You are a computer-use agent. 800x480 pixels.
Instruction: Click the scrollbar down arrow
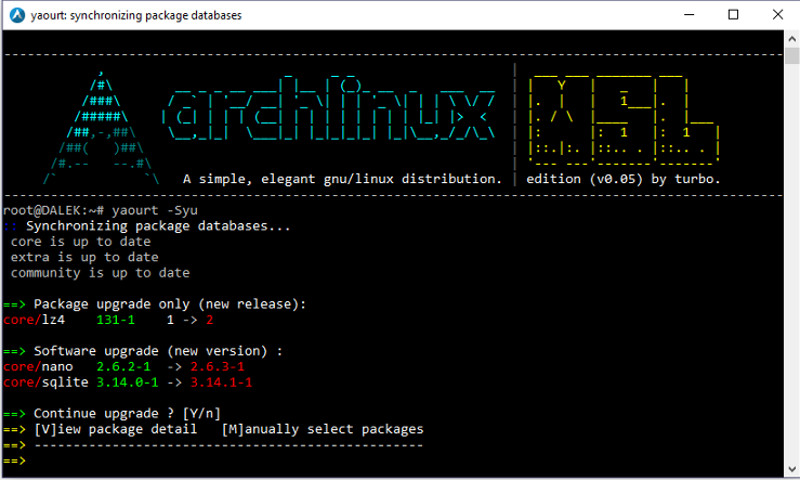[790, 471]
